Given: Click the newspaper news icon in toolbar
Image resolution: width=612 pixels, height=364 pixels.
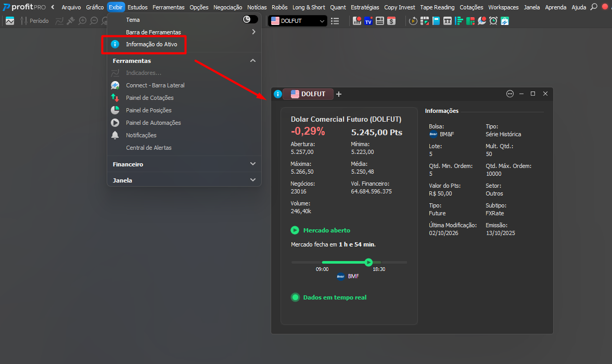Looking at the screenshot, I should [380, 21].
